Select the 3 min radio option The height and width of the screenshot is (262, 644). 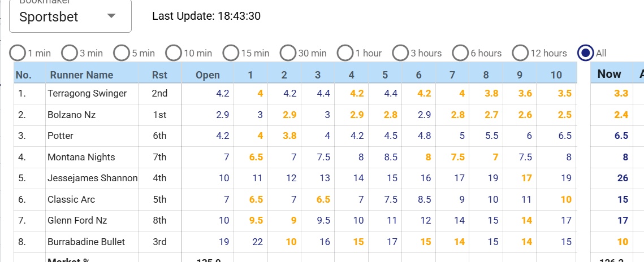[x=70, y=53]
